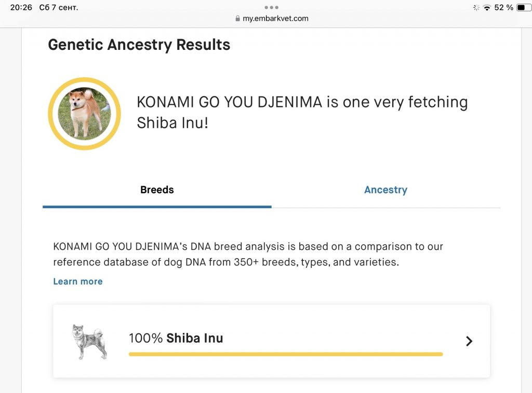
Task: Tap the 52 % battery percentage text
Action: pyautogui.click(x=503, y=7)
